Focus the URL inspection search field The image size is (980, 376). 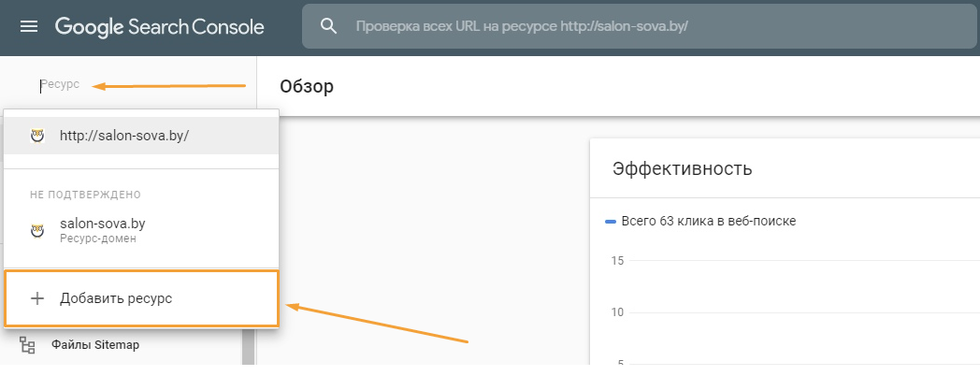coord(641,26)
